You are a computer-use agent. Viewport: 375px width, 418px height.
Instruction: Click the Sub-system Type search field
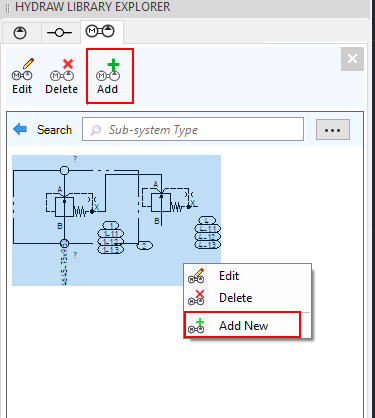coord(193,129)
